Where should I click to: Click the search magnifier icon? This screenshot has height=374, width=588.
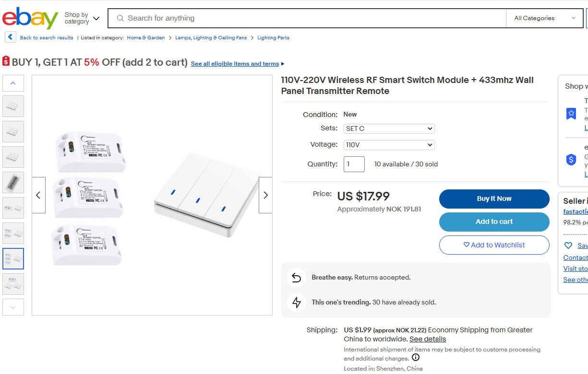click(x=120, y=18)
